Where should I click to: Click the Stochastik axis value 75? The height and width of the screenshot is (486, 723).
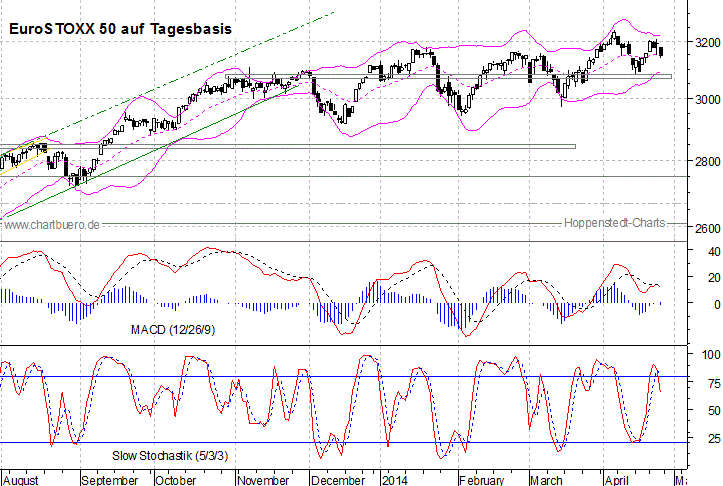714,384
